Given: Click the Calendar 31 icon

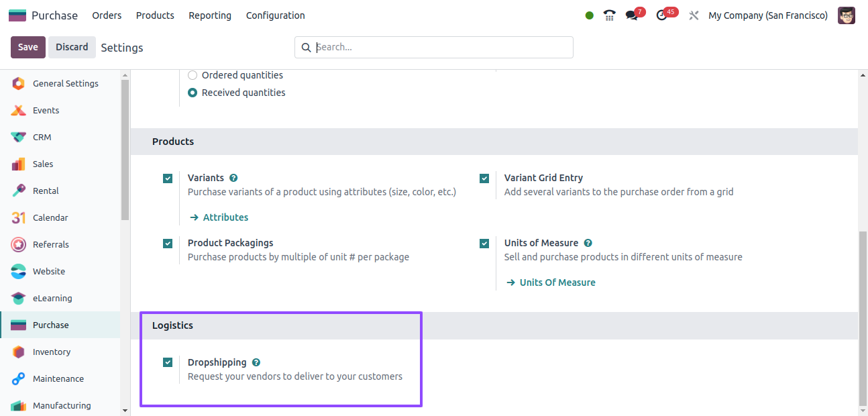Looking at the screenshot, I should pos(19,217).
